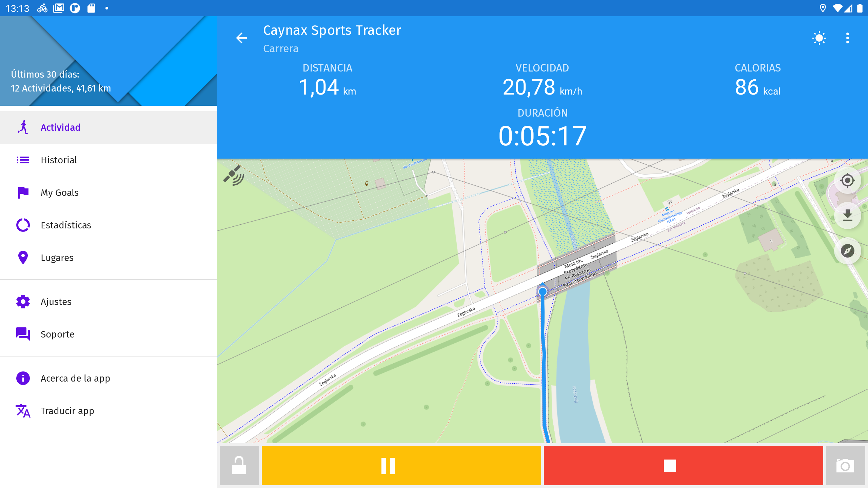
Task: Open My Goals flag item
Action: (x=108, y=192)
